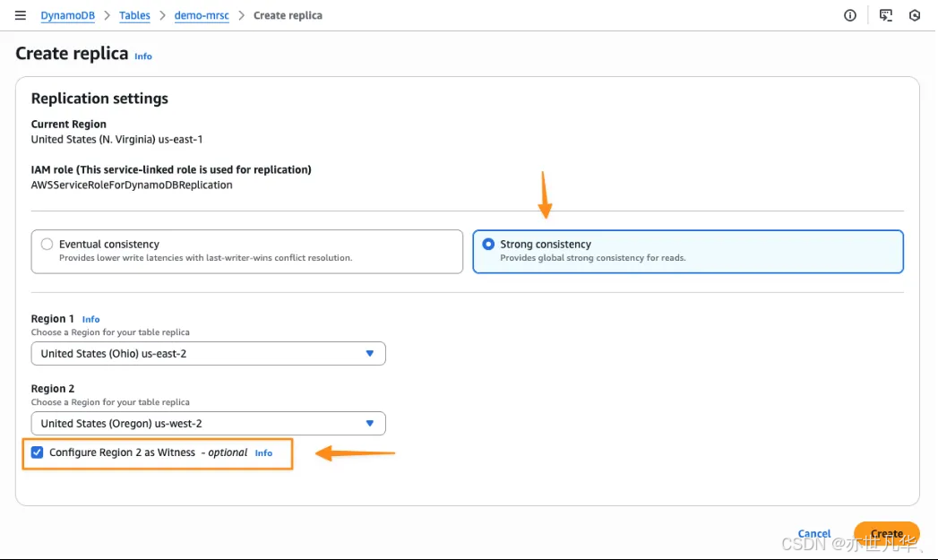The width and height of the screenshot is (938, 560).
Task: Go to DynamoDB breadcrumb
Action: [x=67, y=15]
